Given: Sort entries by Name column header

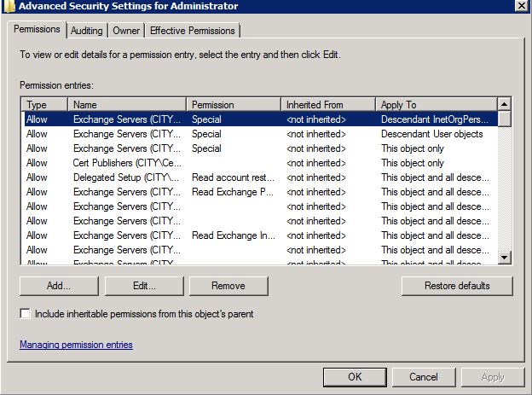Looking at the screenshot, I should point(127,105).
